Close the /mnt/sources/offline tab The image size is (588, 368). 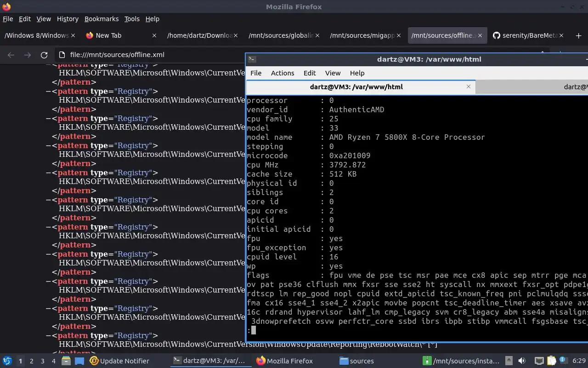(x=481, y=35)
